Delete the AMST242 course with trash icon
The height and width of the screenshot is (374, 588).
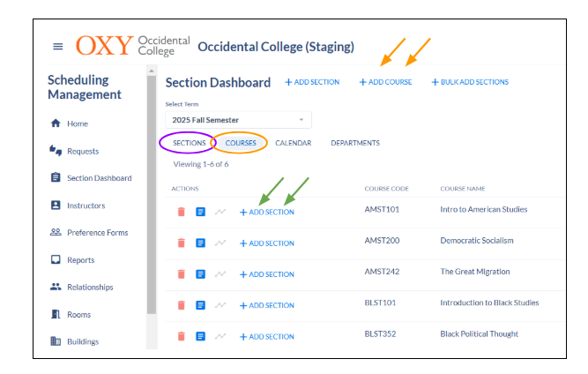pyautogui.click(x=181, y=274)
